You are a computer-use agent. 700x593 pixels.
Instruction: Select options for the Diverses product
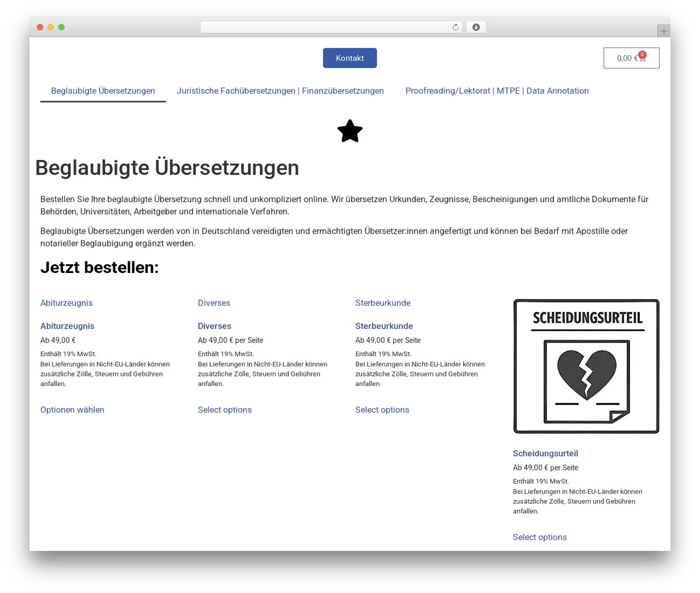(225, 410)
